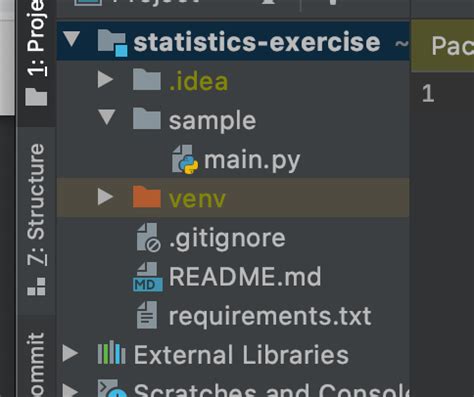The width and height of the screenshot is (474, 397).
Task: Click the .gitignore file icon
Action: tap(149, 238)
